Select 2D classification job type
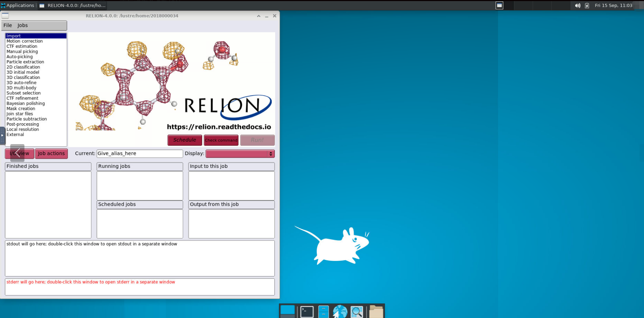The image size is (644, 318). tap(36, 67)
